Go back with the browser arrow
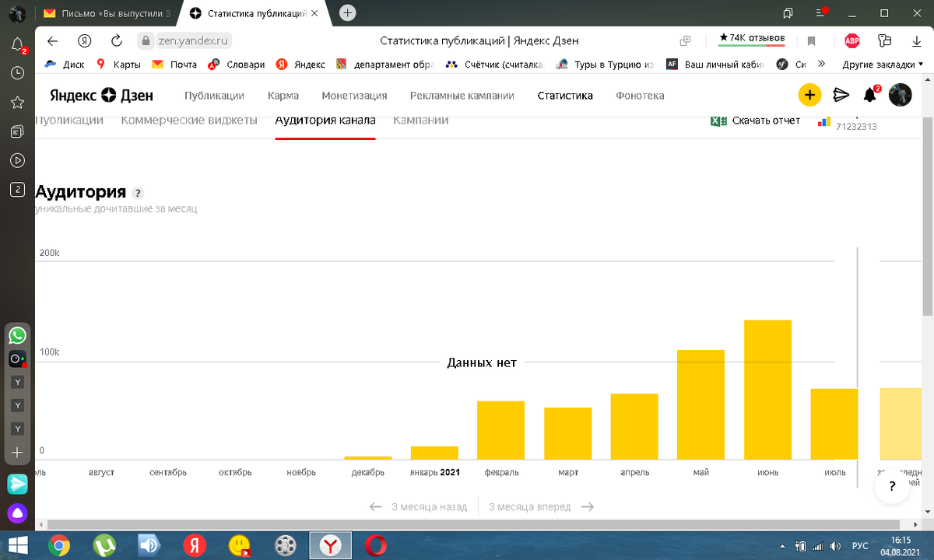Image resolution: width=934 pixels, height=560 pixels. pyautogui.click(x=52, y=40)
